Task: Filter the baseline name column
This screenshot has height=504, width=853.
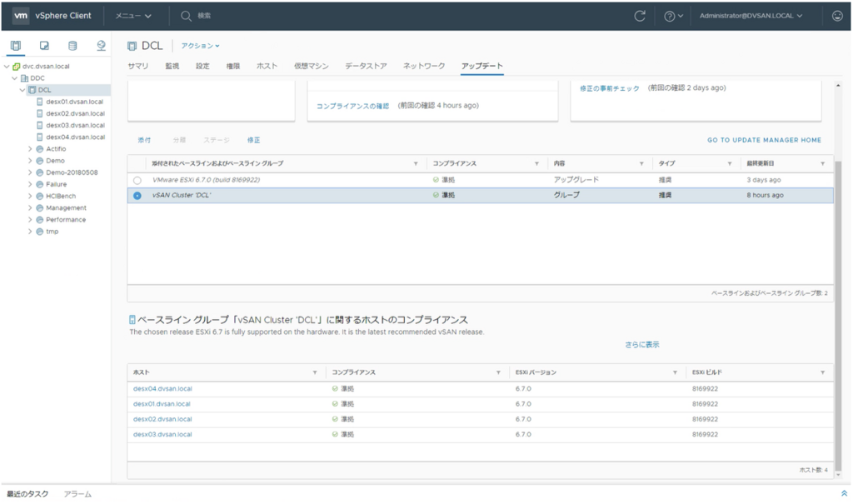Action: tap(416, 163)
